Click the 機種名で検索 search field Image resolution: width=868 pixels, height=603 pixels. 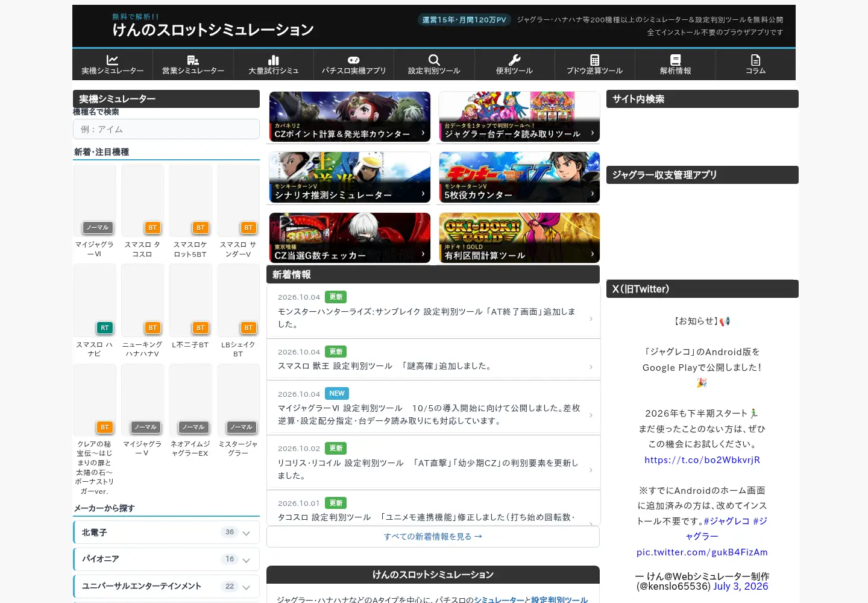click(166, 129)
